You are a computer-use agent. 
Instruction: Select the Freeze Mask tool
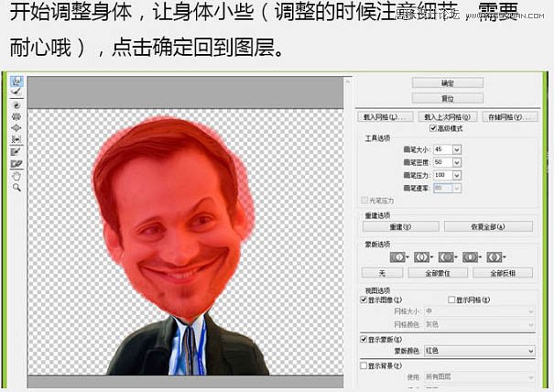coord(16,152)
